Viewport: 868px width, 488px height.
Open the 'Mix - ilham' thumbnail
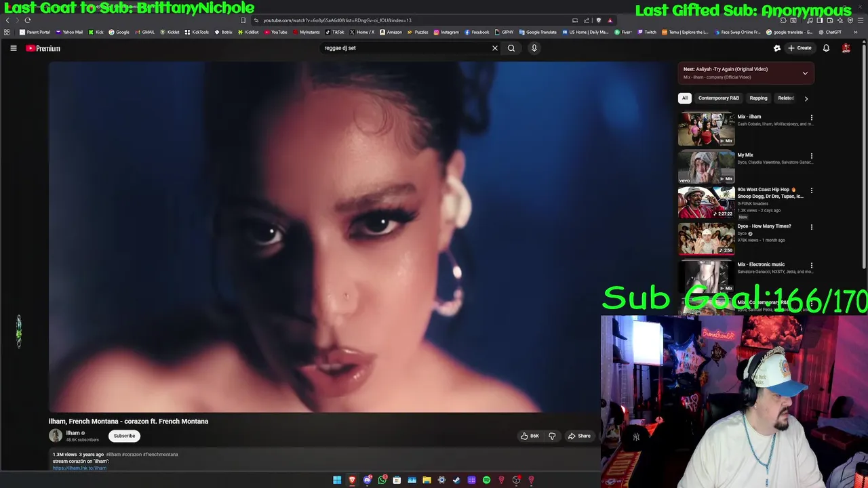pyautogui.click(x=706, y=129)
